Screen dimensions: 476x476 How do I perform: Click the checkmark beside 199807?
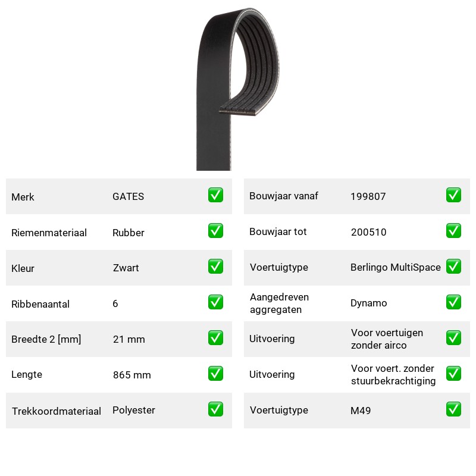453,195
